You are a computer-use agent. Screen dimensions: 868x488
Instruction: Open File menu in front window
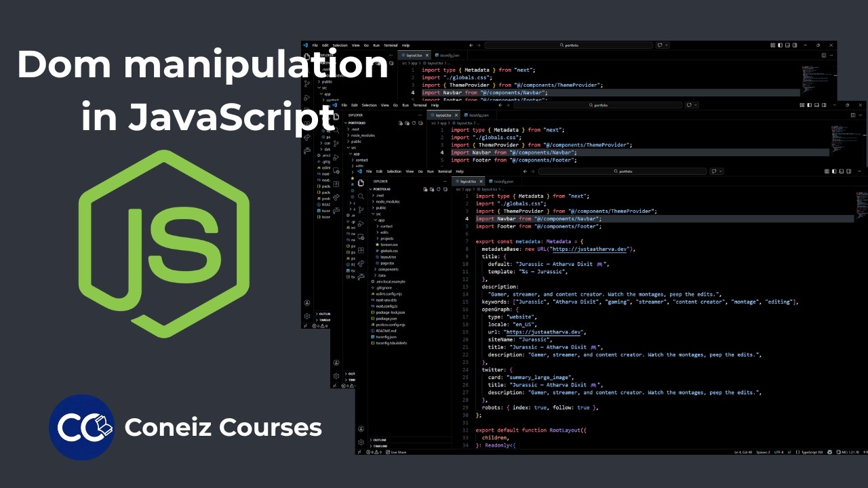coord(369,171)
